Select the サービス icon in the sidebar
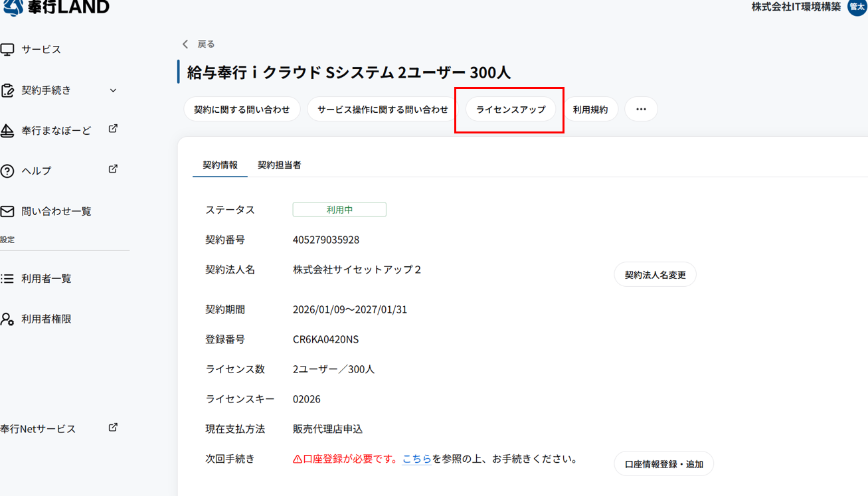 (x=8, y=48)
